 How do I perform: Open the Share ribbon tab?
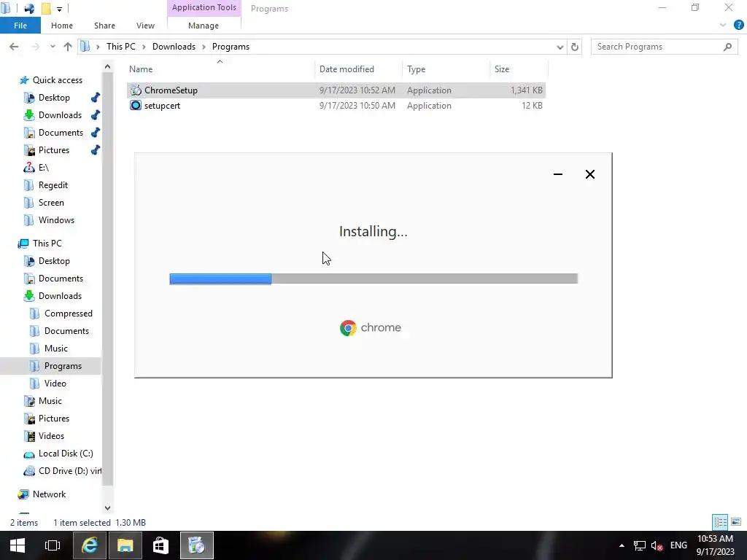click(104, 26)
